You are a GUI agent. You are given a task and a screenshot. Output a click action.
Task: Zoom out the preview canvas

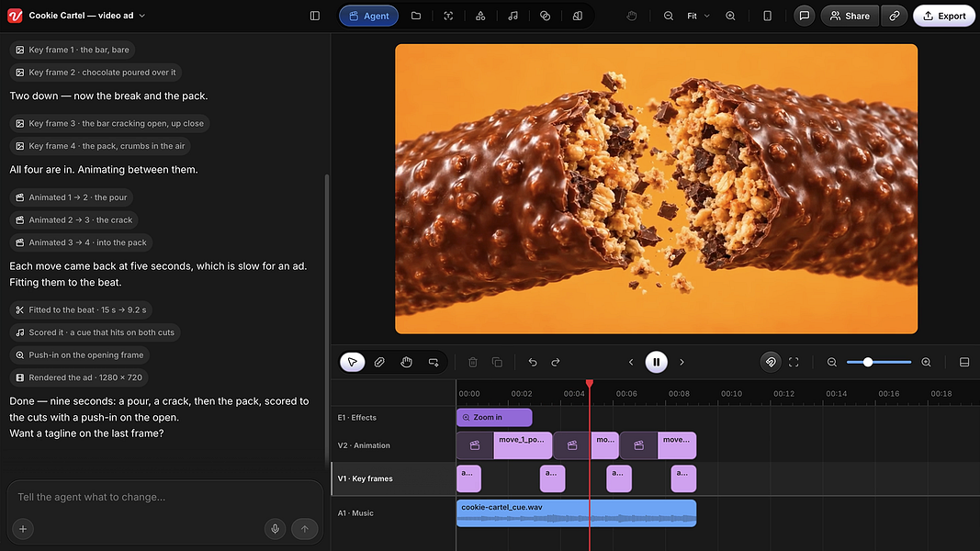click(668, 16)
